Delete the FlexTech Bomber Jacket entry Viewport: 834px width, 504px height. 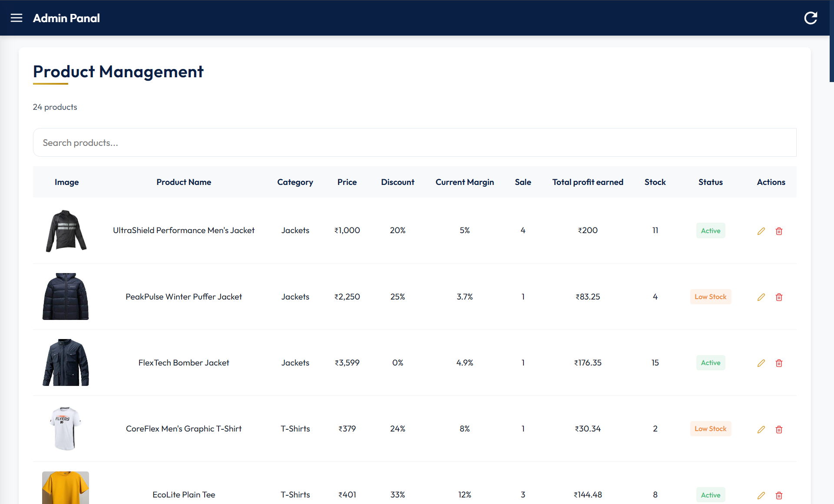779,363
